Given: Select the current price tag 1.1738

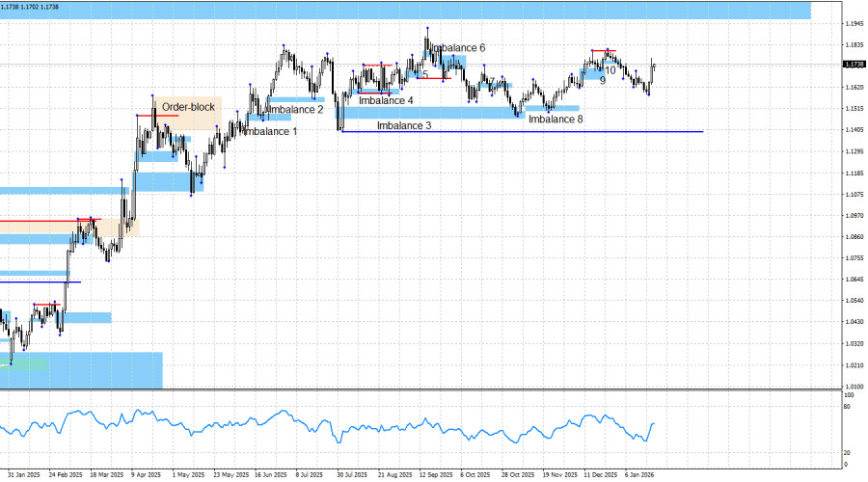Looking at the screenshot, I should [x=854, y=65].
